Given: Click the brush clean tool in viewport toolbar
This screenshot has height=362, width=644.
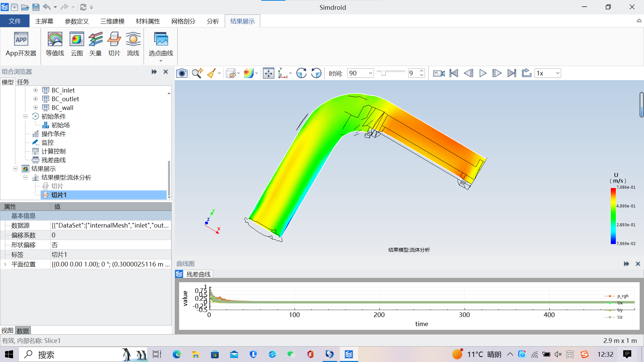Looking at the screenshot, I should coord(212,73).
